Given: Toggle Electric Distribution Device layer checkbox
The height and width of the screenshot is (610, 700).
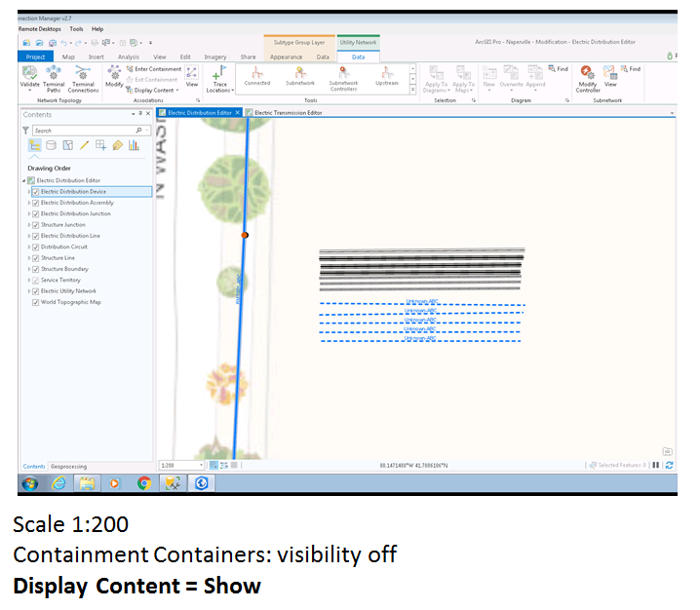Looking at the screenshot, I should tap(36, 192).
